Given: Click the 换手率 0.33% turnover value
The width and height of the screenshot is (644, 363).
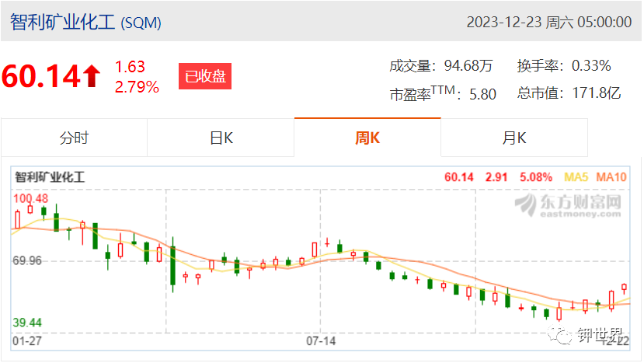Looking at the screenshot, I should click(x=591, y=66).
